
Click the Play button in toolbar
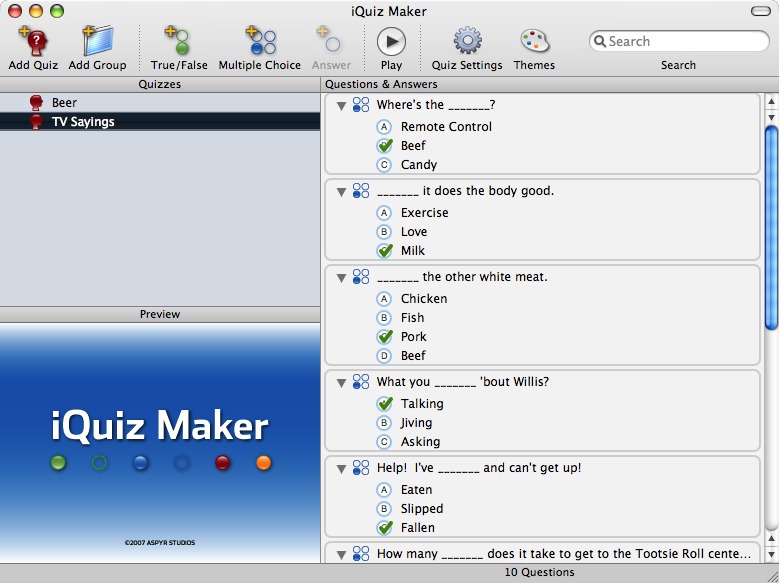[x=391, y=42]
